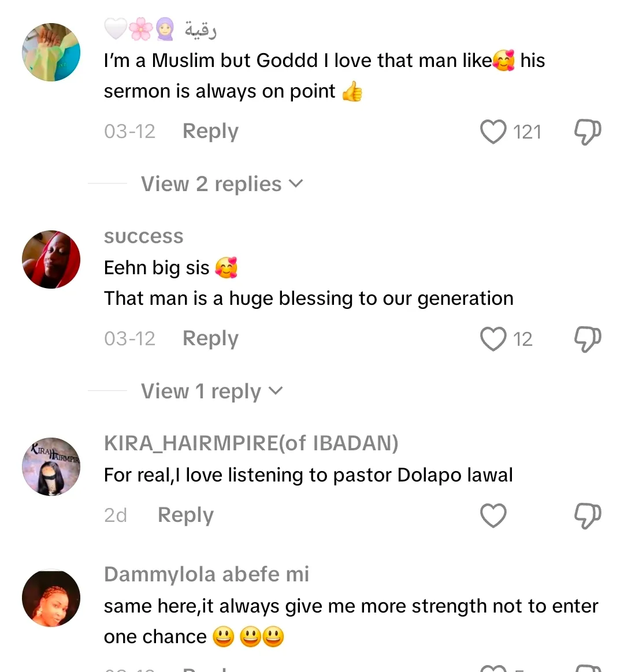This screenshot has width=624, height=672.
Task: Open KIRA_HAIRMPIRE's logo avatar
Action: pos(51,466)
